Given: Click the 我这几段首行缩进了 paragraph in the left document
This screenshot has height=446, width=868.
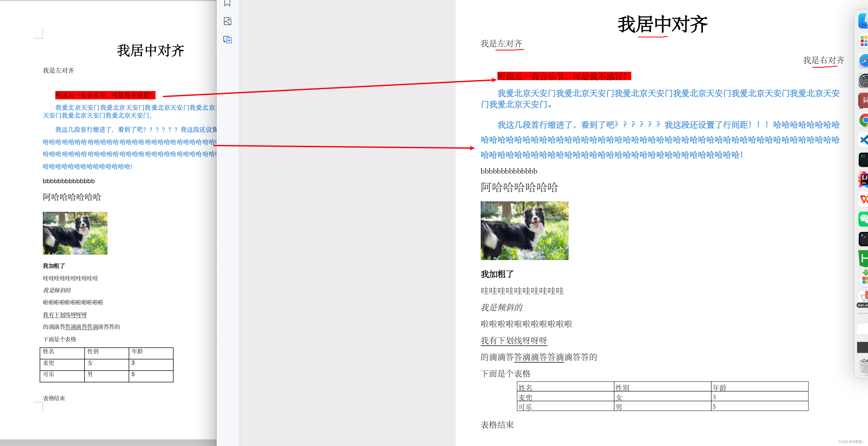Looking at the screenshot, I should tap(130, 148).
